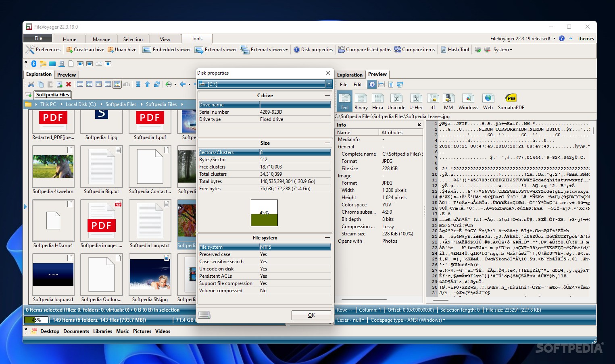615x364 pixels.
Task: Click the Paste clipboard icon
Action: [50, 84]
